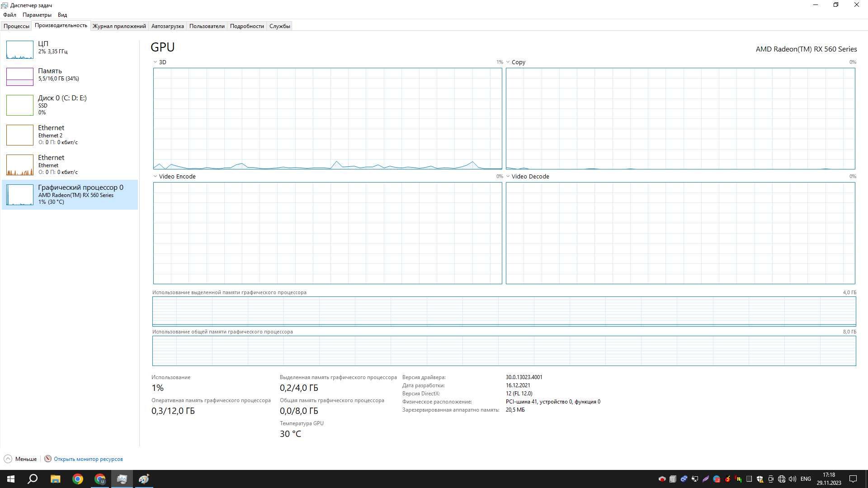Click the dedicated GPU memory usage graph
This screenshot has width=868, height=488.
(504, 311)
